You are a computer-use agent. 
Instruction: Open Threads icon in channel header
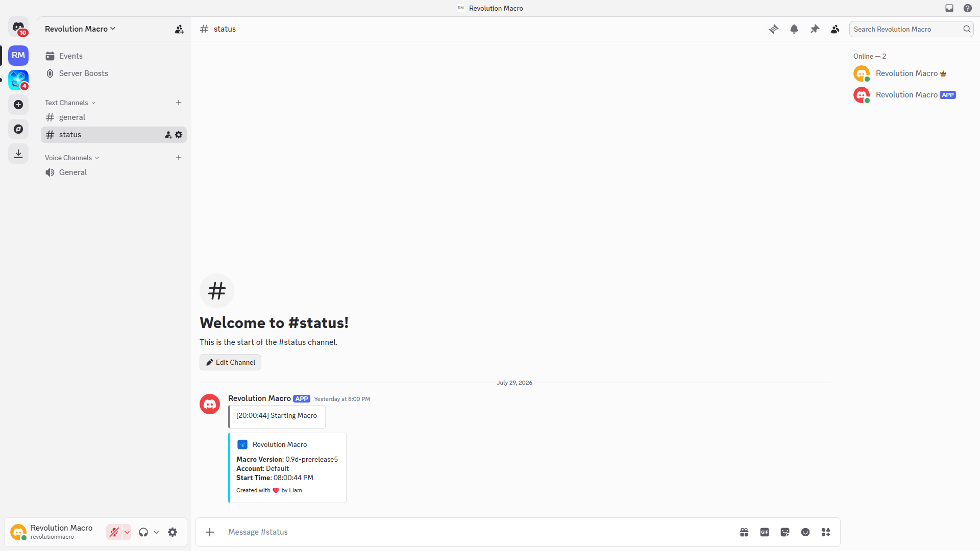[x=774, y=29]
